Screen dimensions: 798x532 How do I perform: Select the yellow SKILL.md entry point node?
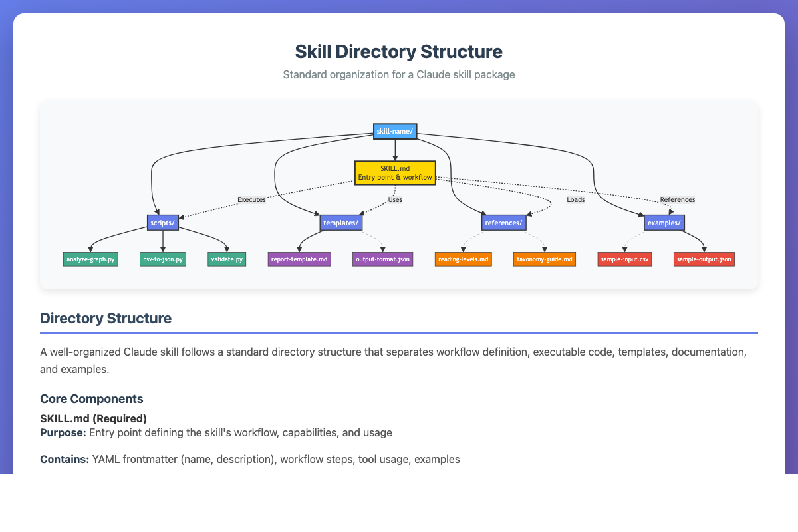(x=395, y=172)
